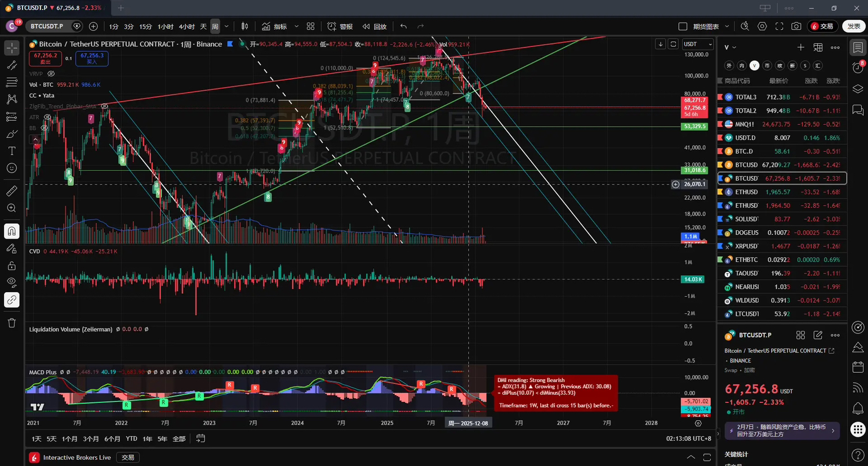Click the compare or add symbol plus icon
The width and height of the screenshot is (868, 466).
pos(94,26)
